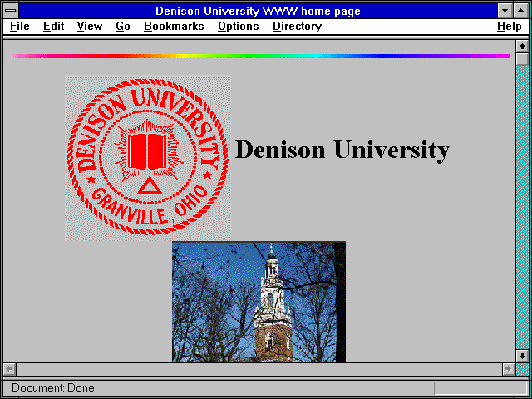Open the Go menu
This screenshot has width=532, height=399.
123,27
